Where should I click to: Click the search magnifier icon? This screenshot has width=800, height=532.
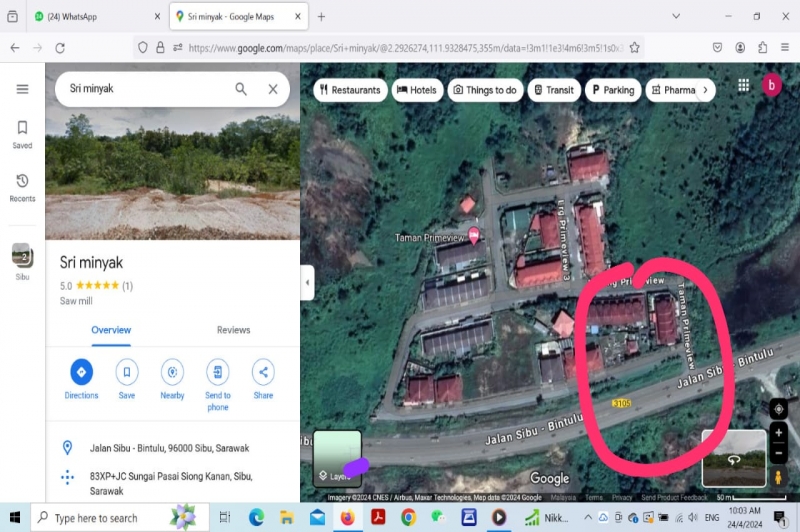[x=241, y=89]
